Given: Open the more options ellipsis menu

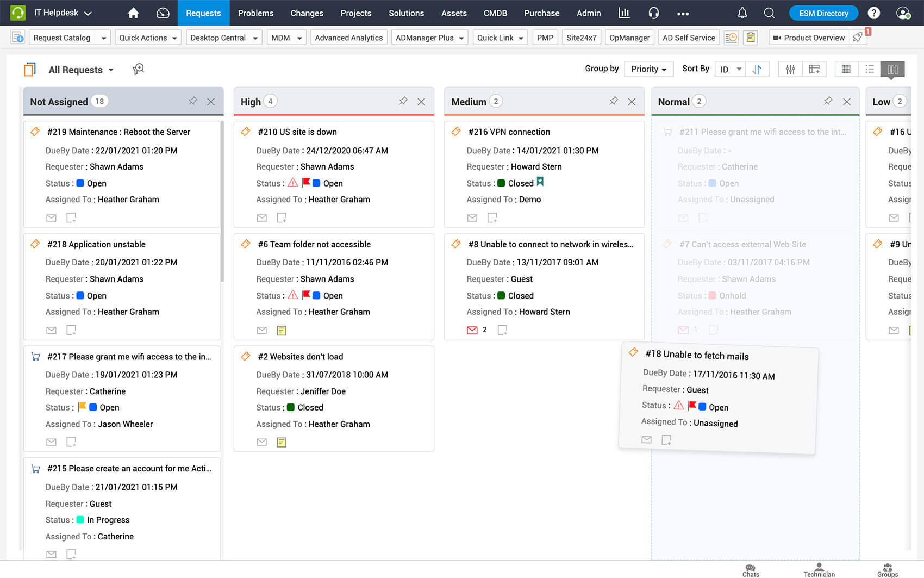Looking at the screenshot, I should click(x=683, y=14).
